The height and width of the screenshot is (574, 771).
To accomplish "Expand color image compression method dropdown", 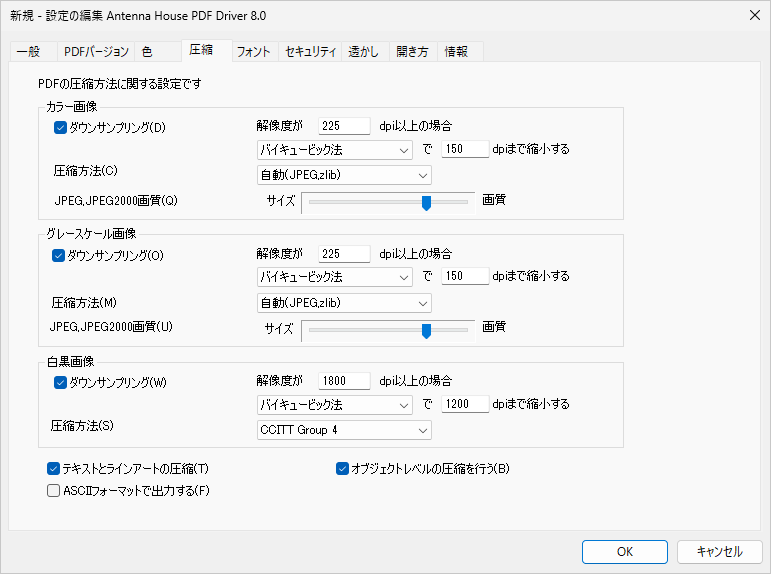I will point(343,176).
